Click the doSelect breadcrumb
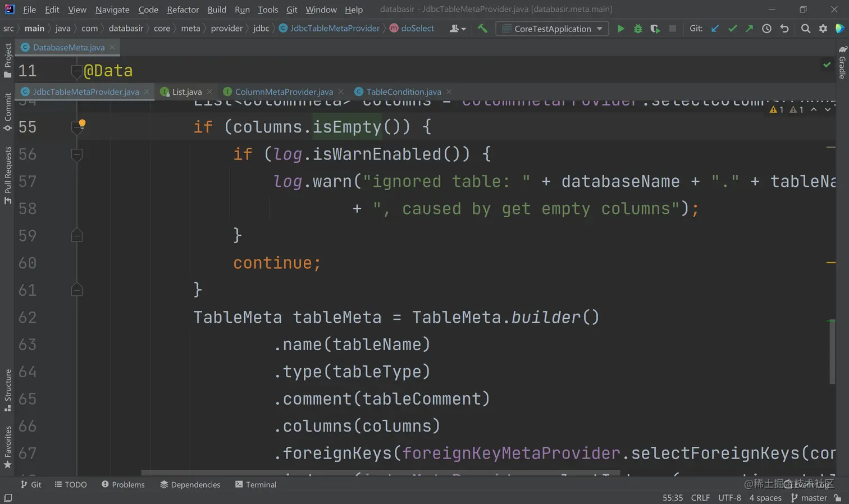This screenshot has height=504, width=849. 412,29
